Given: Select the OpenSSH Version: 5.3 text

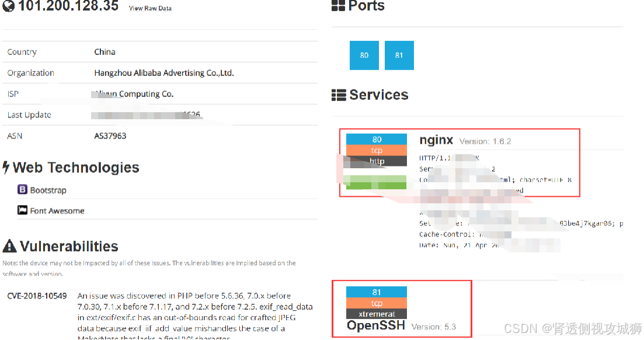Looking at the screenshot, I should (x=434, y=327).
